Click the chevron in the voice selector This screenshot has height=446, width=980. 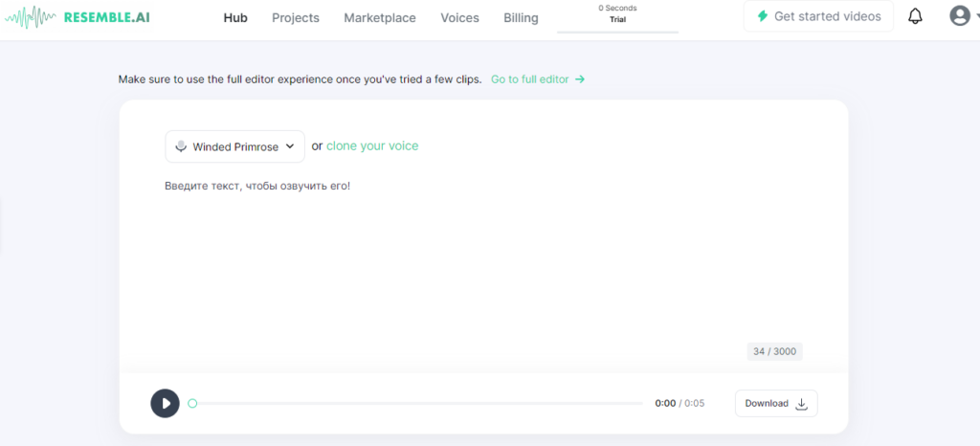[290, 146]
